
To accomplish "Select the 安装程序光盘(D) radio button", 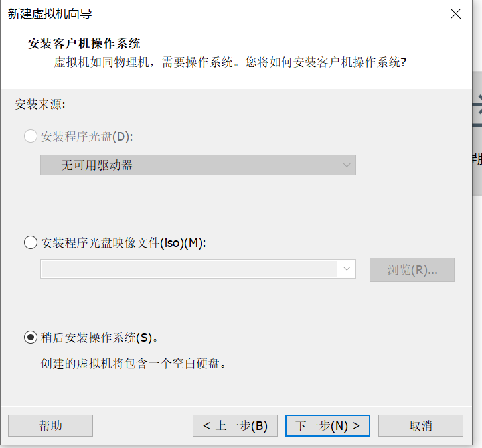I will [x=31, y=137].
